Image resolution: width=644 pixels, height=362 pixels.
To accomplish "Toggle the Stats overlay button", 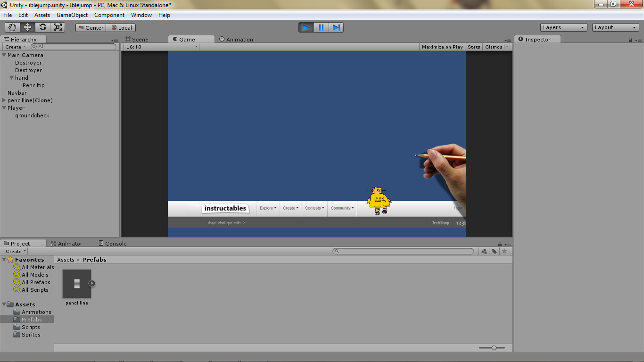I will point(474,47).
